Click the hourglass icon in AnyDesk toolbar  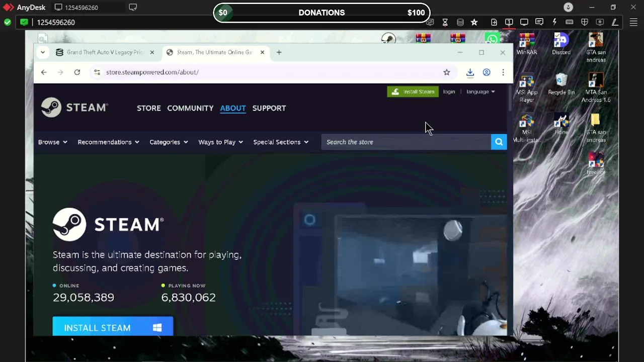(445, 22)
